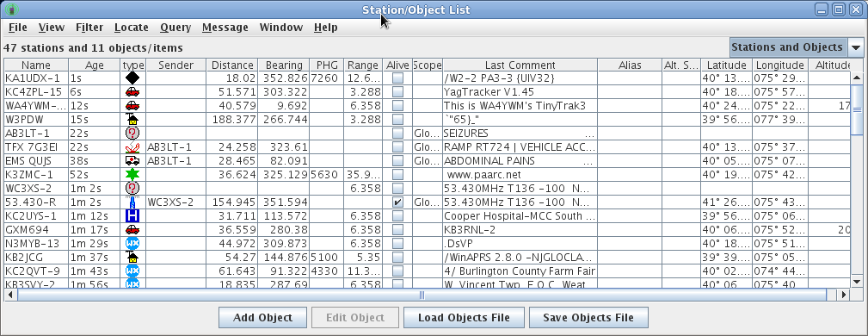Open the Help menu

coord(325,28)
